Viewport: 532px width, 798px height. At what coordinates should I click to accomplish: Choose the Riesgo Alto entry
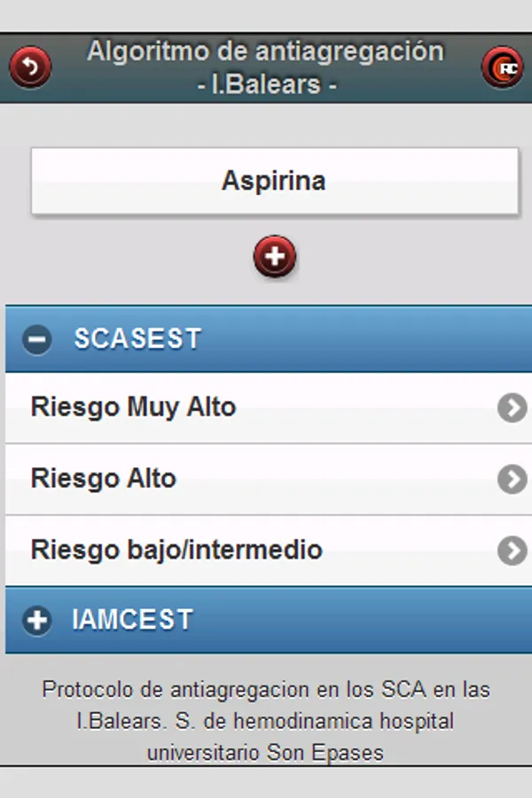point(104,479)
